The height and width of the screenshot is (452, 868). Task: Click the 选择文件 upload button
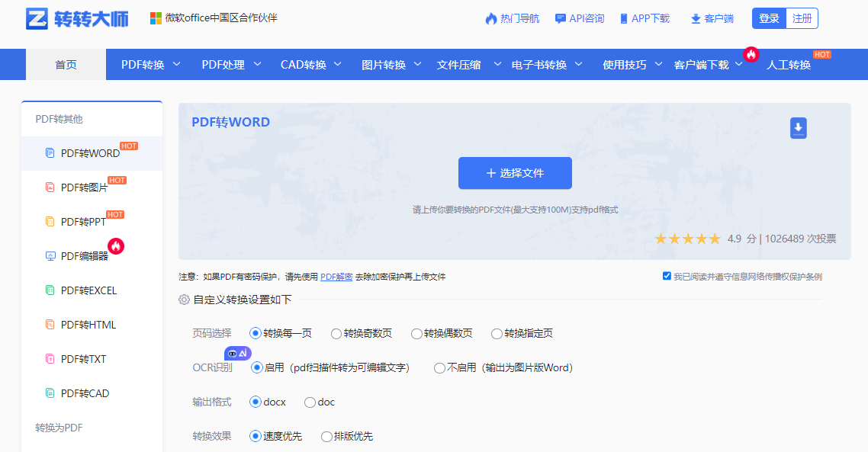(515, 173)
